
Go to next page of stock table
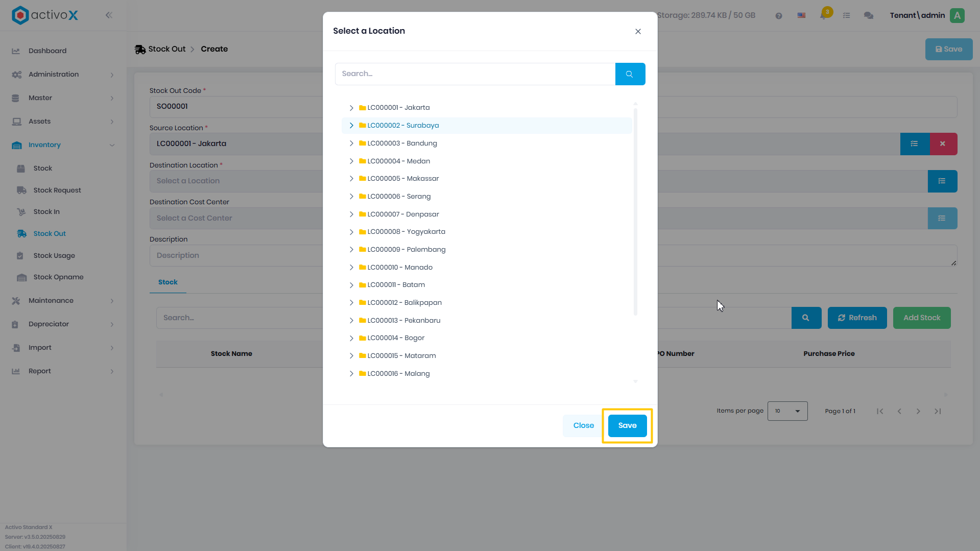pyautogui.click(x=918, y=411)
